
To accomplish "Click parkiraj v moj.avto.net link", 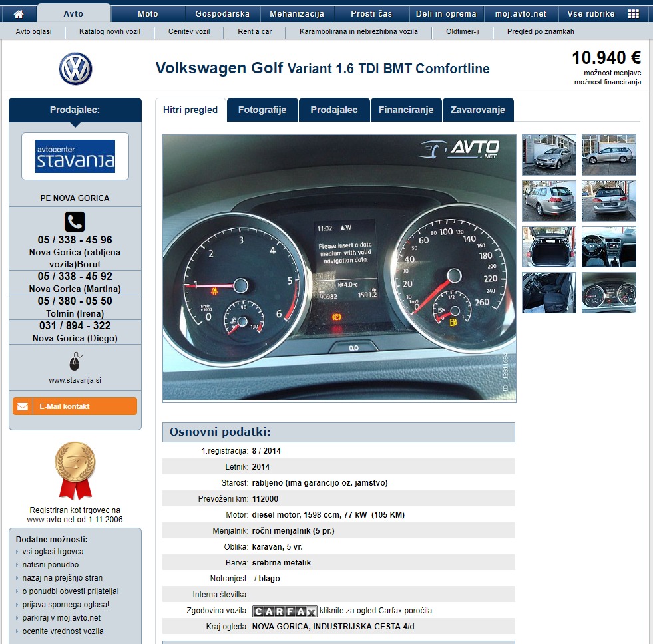I will pyautogui.click(x=62, y=618).
